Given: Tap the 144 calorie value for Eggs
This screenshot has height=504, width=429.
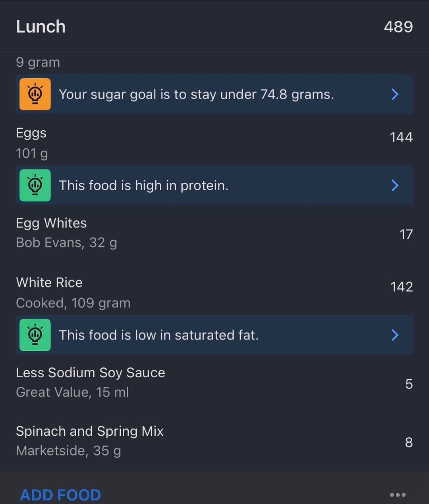Looking at the screenshot, I should click(x=401, y=137).
